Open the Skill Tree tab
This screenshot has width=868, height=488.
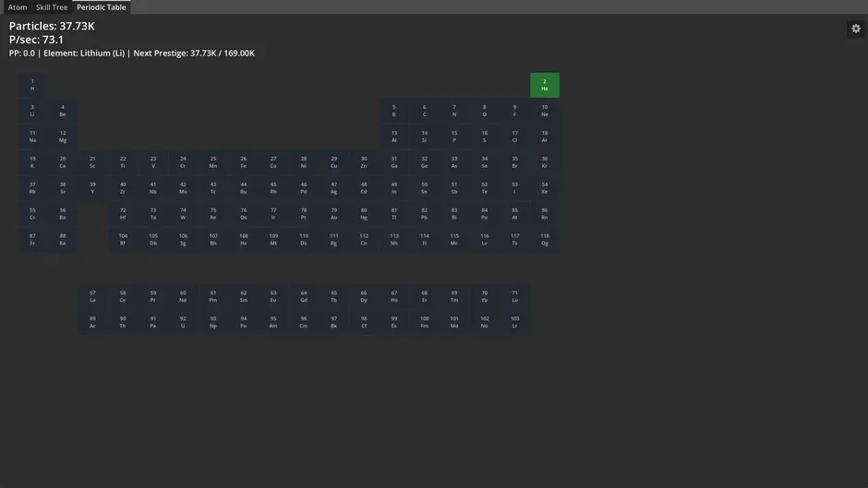pyautogui.click(x=52, y=7)
